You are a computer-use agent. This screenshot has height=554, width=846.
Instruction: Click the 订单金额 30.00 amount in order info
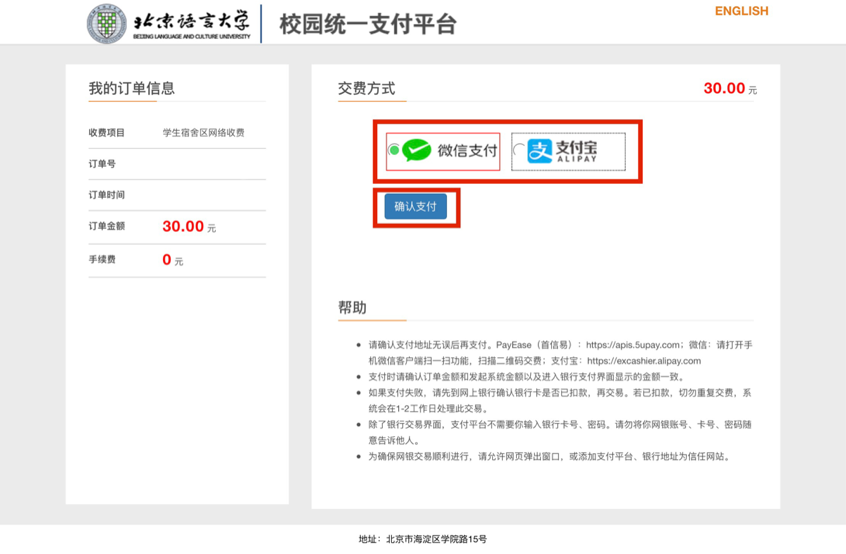tap(184, 227)
